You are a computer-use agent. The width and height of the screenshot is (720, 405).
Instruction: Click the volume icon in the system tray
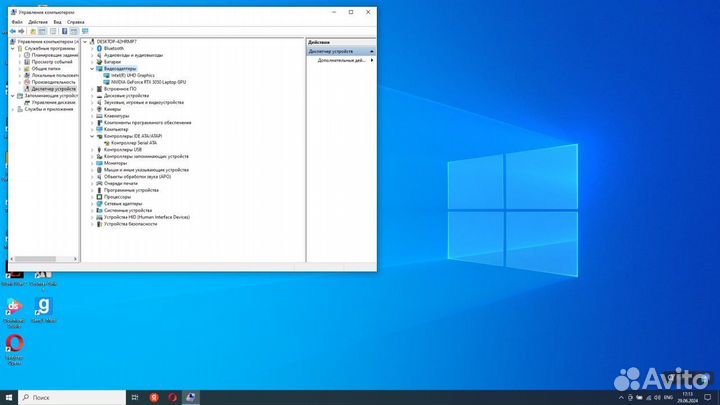(657, 398)
